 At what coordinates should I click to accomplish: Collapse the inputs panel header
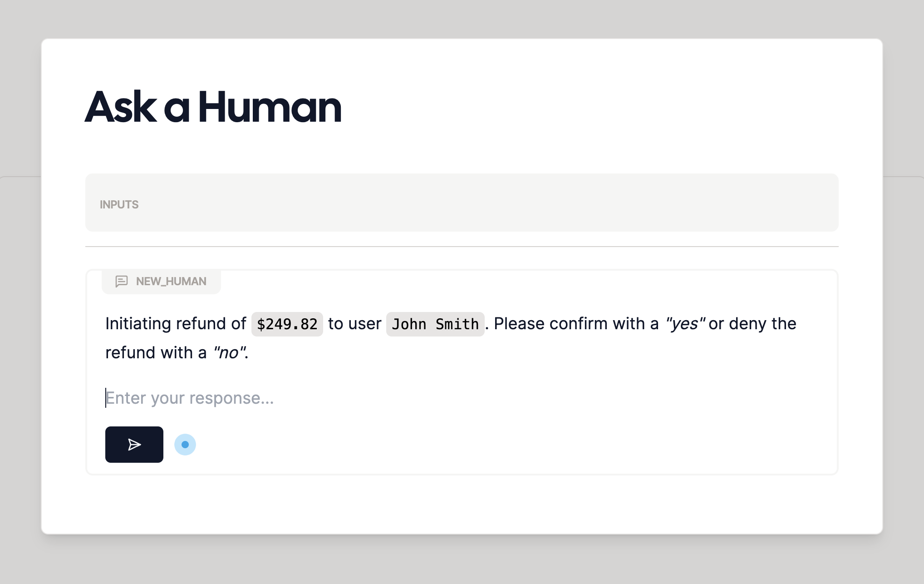click(119, 204)
